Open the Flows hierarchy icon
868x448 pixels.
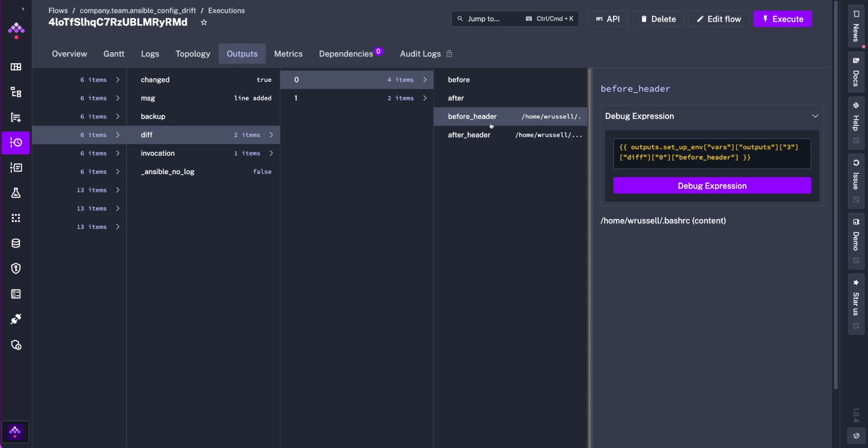16,92
